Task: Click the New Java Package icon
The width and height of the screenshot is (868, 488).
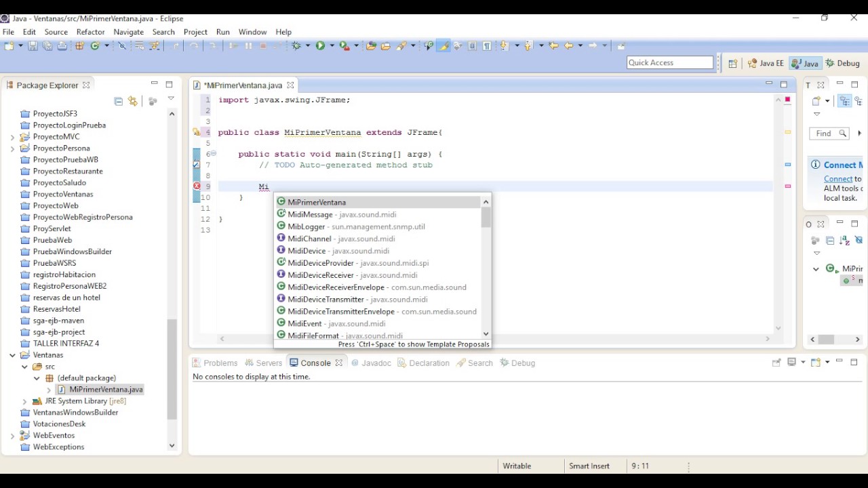Action: tap(79, 45)
